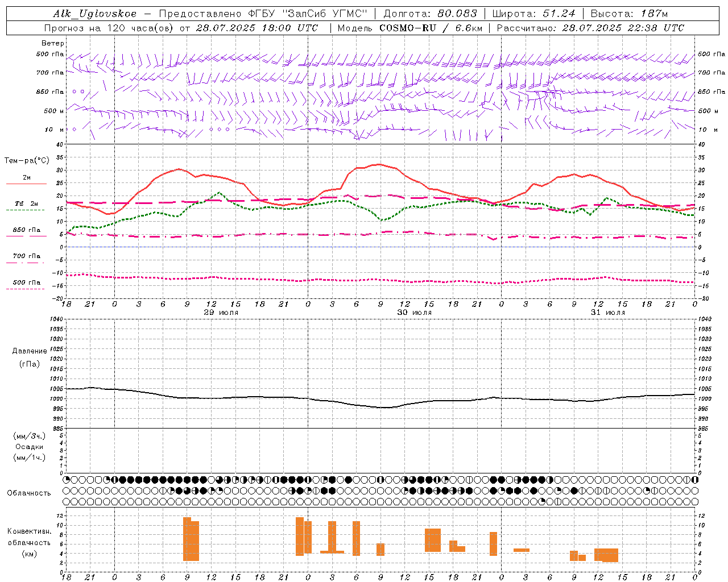
Task: Select the 700 гПа temperature legend entry
Action: point(26,256)
